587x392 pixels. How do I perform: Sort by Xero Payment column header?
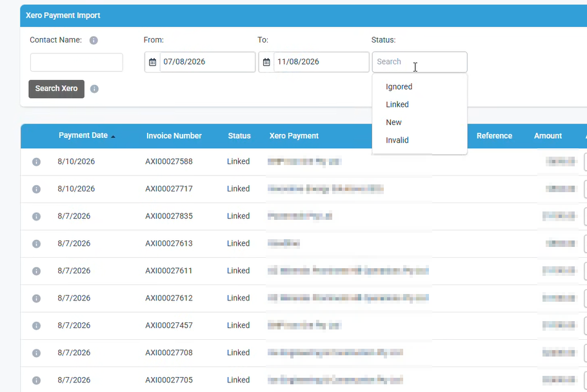(x=294, y=136)
